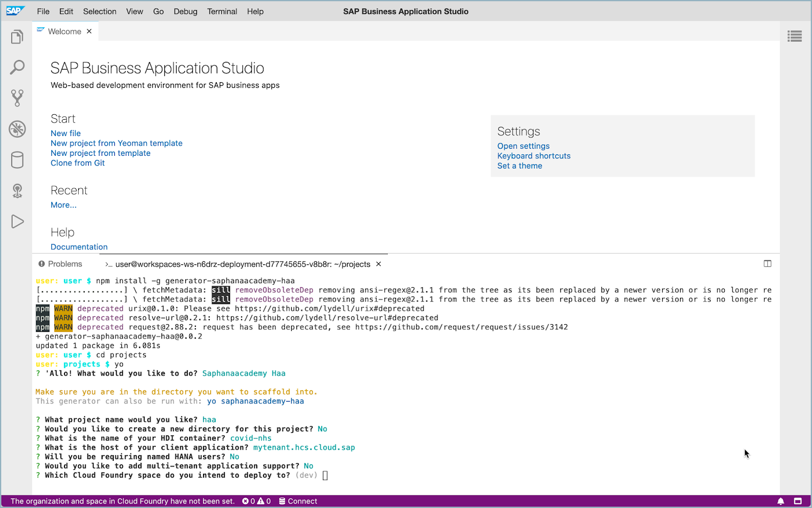Switch to the Problems tab
The image size is (812, 508).
[60, 264]
